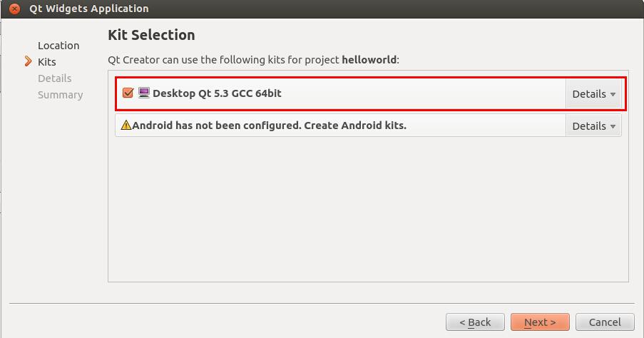
Task: Click the Android not configured message
Action: [x=269, y=126]
